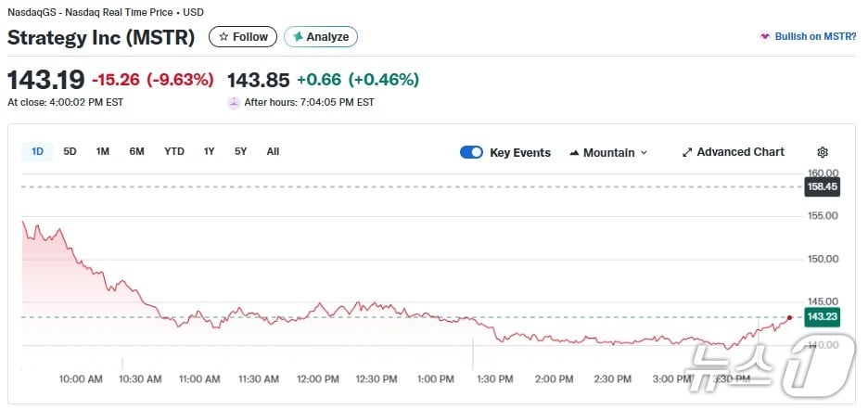Click the red end-of-line price dot
Screen dimensions: 868x410
click(789, 317)
